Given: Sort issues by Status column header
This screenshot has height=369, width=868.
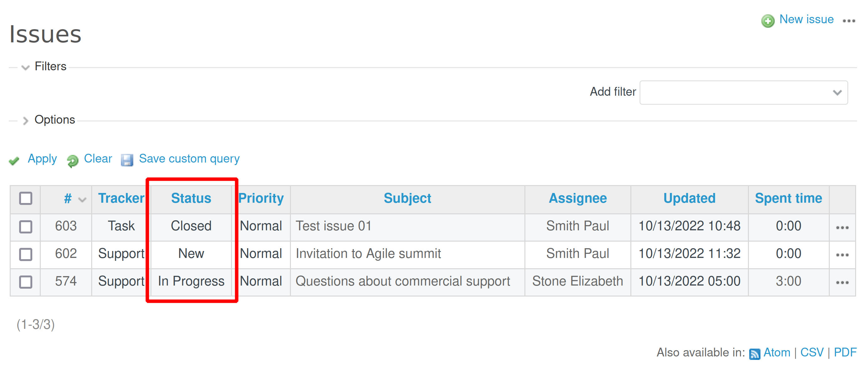Looking at the screenshot, I should (191, 198).
